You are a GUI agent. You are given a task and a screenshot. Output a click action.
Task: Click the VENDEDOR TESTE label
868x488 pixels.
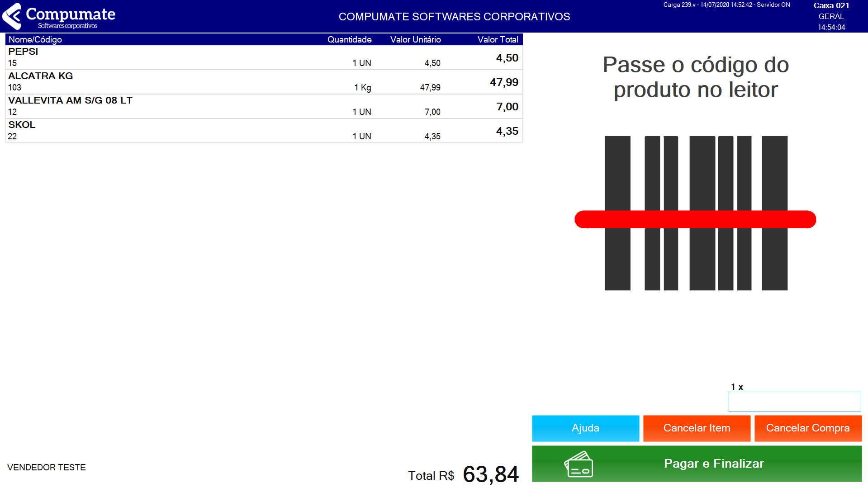pos(47,467)
